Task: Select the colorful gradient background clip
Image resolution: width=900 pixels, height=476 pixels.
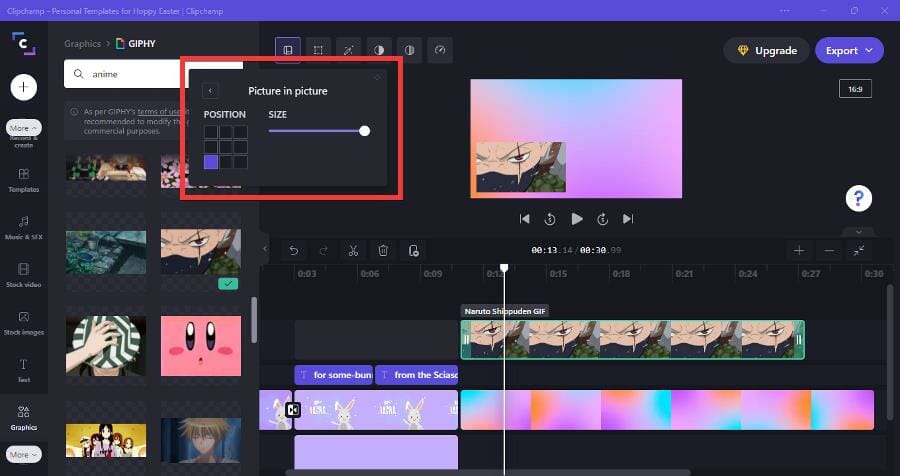Action: pyautogui.click(x=667, y=410)
